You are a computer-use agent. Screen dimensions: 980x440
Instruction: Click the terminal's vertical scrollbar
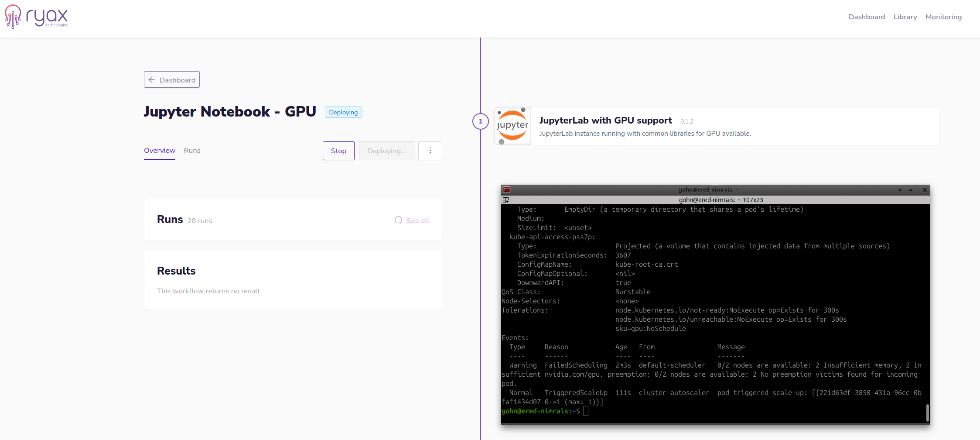(x=927, y=412)
